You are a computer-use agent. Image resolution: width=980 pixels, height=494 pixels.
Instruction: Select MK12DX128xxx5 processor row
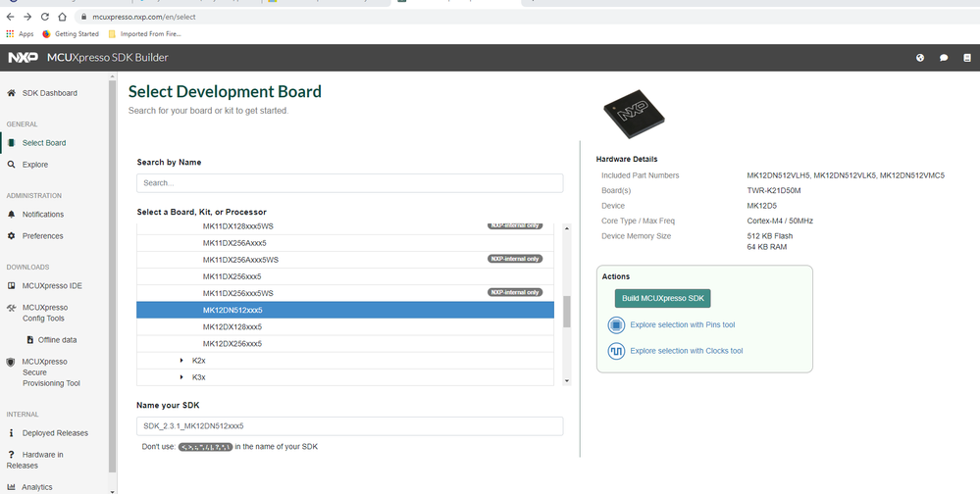[x=345, y=327]
